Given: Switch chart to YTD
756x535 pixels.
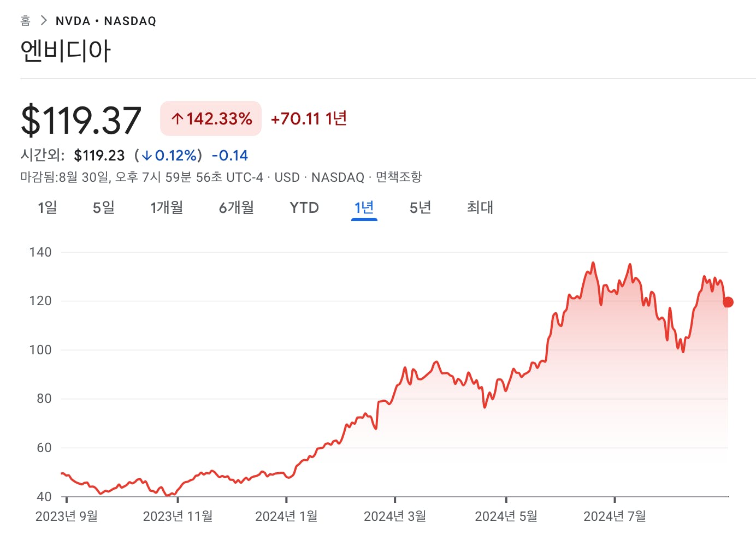Looking at the screenshot, I should pos(304,207).
